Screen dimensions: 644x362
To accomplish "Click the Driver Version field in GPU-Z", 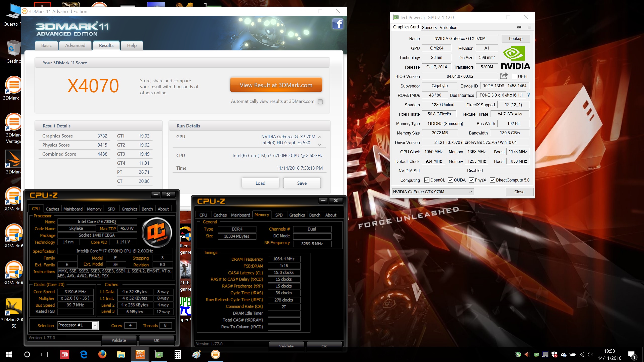I will (x=475, y=142).
